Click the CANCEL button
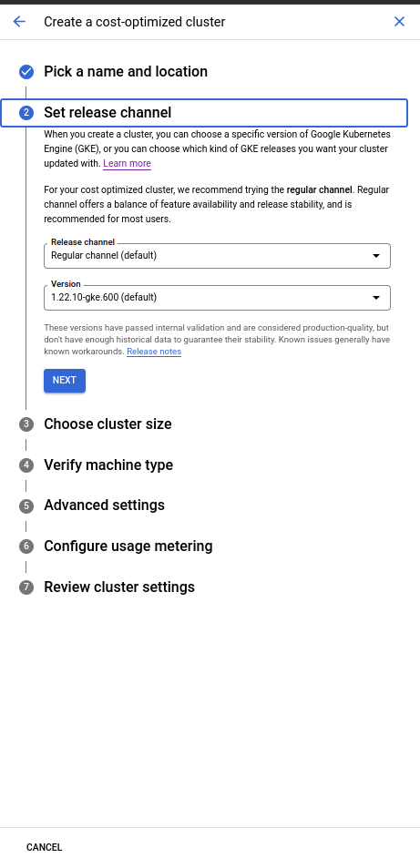The image size is (420, 868). (x=45, y=847)
